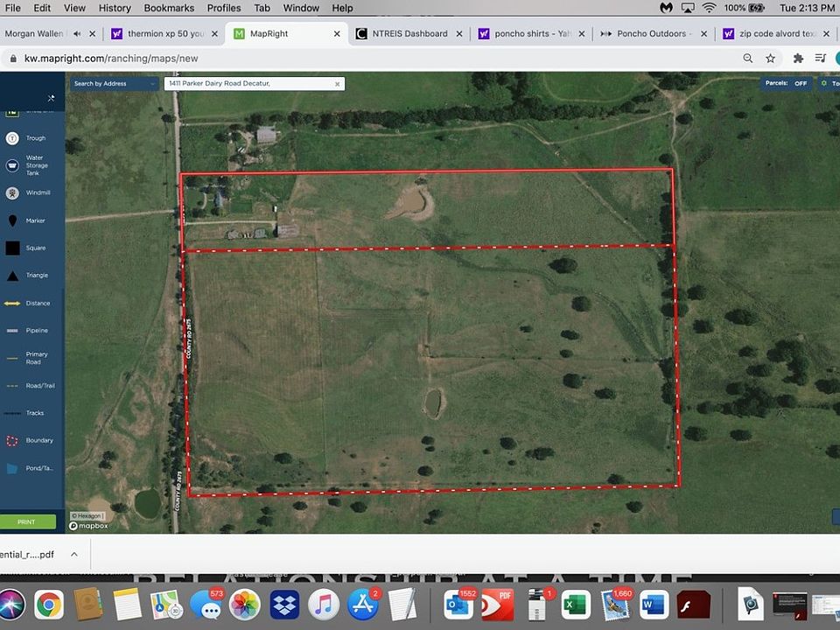Viewport: 840px width, 630px height.
Task: Click the green PRINT button
Action: 26,522
